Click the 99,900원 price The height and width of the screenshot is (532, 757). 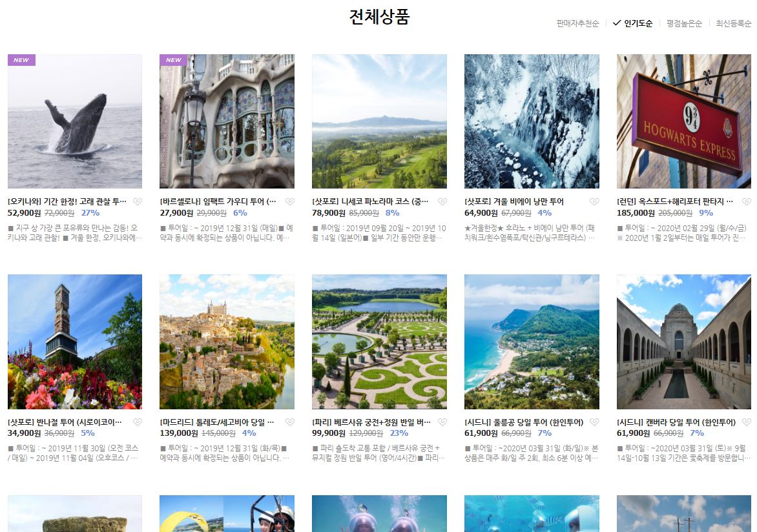pyautogui.click(x=329, y=433)
